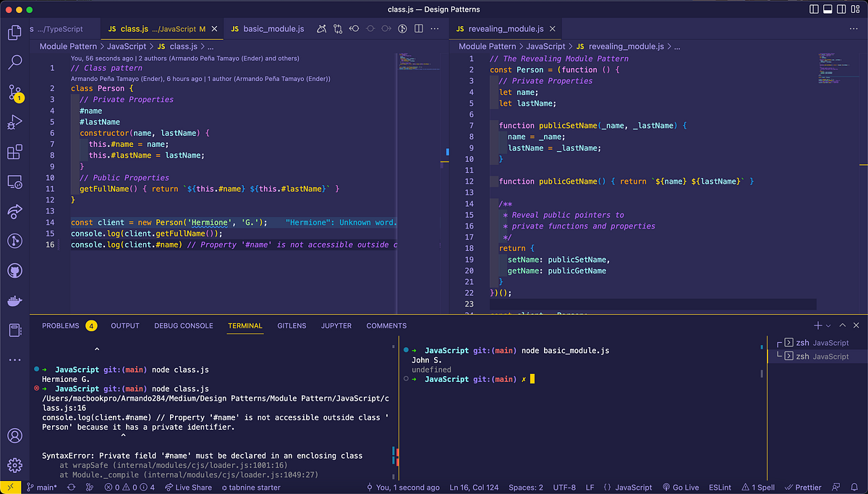Open the GitHub view from the activity bar
The width and height of the screenshot is (868, 494).
pos(14,271)
